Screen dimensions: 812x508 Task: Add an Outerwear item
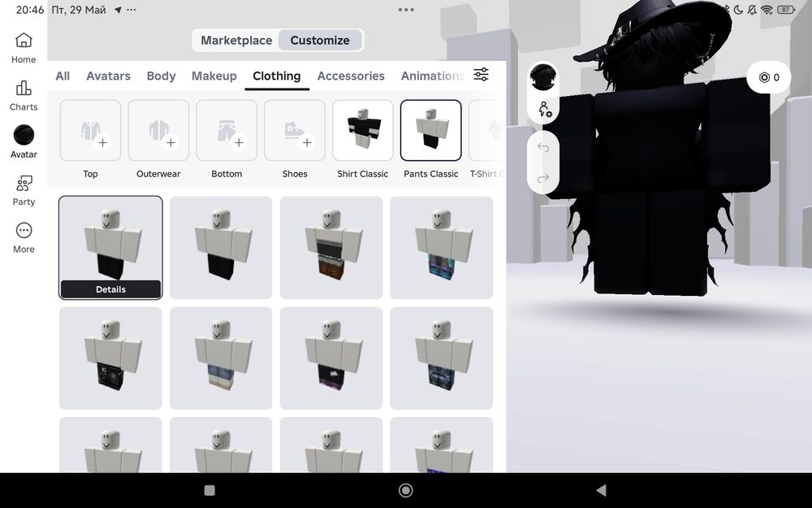[x=158, y=130]
